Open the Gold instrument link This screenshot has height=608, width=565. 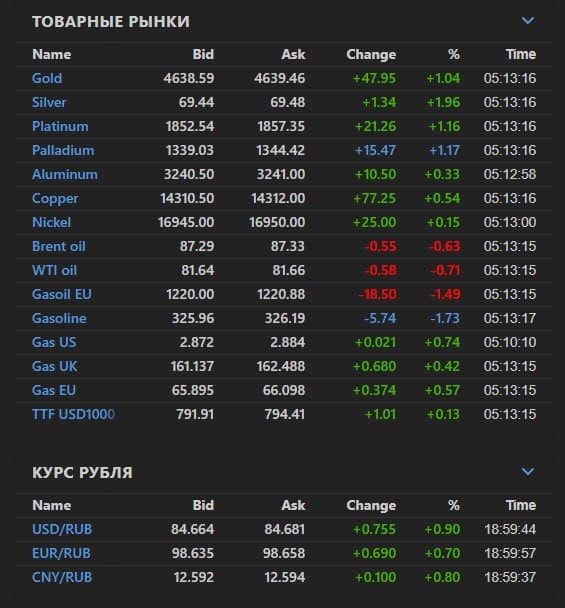coord(47,78)
